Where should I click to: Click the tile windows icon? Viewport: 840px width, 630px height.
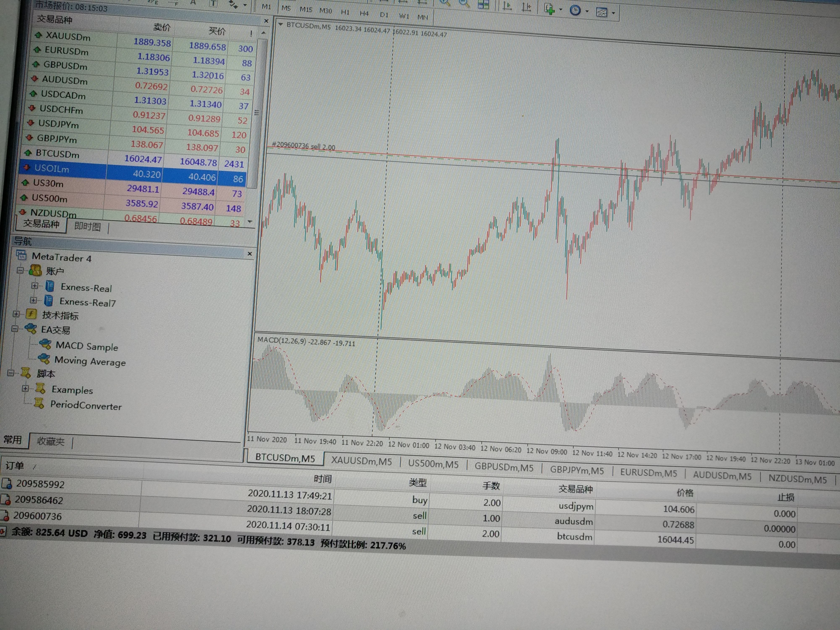click(483, 5)
